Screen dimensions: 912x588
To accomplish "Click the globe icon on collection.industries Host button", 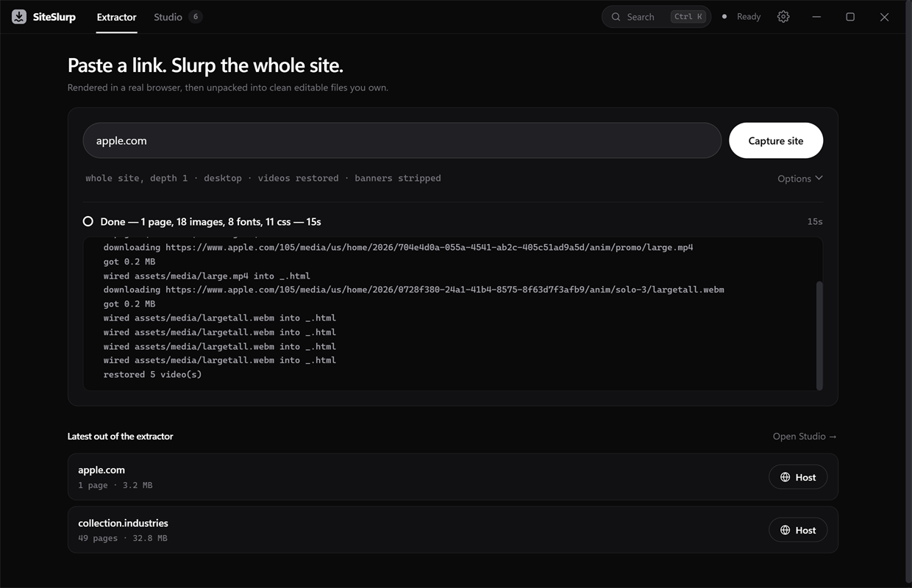I will click(x=785, y=530).
